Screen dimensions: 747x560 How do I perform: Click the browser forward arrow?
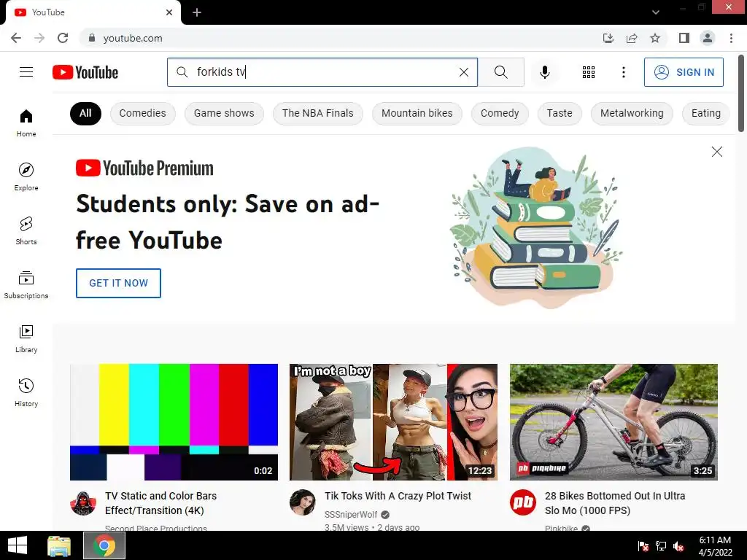pyautogui.click(x=39, y=38)
